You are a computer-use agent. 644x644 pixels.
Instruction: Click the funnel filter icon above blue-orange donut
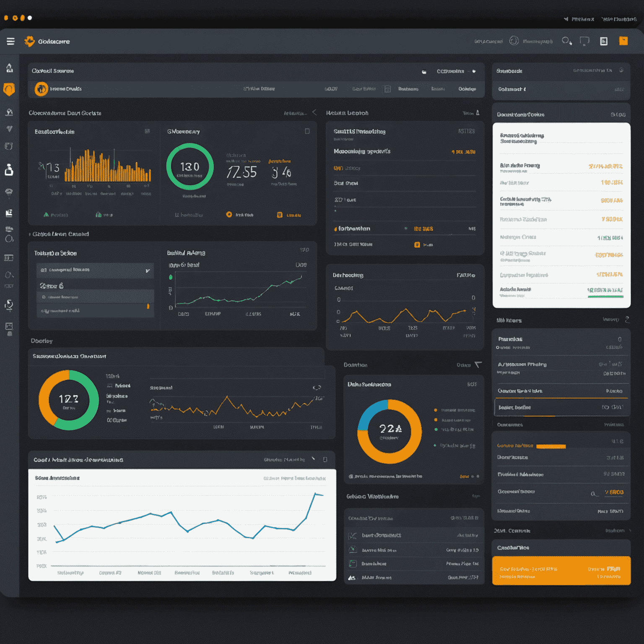pos(478,365)
